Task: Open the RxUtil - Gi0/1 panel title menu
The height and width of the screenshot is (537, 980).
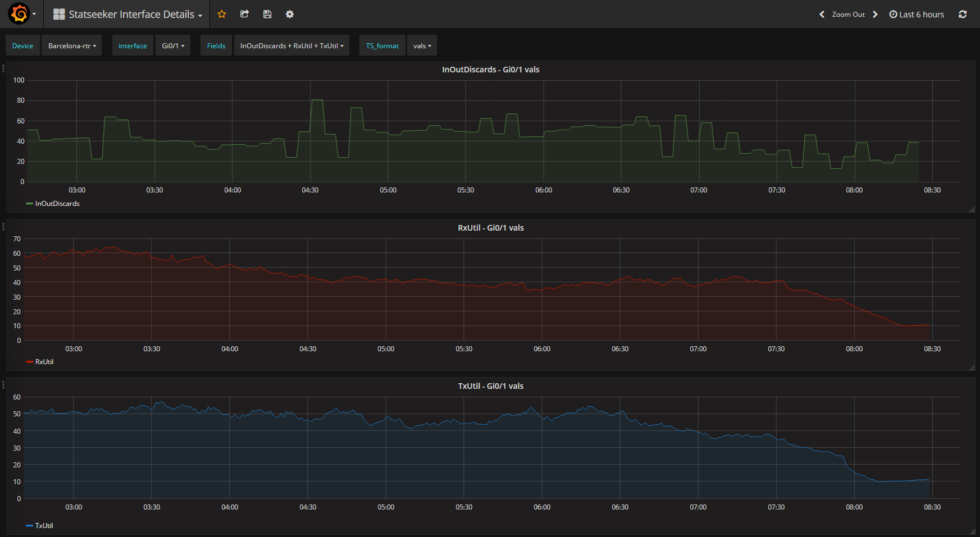Action: coord(490,228)
